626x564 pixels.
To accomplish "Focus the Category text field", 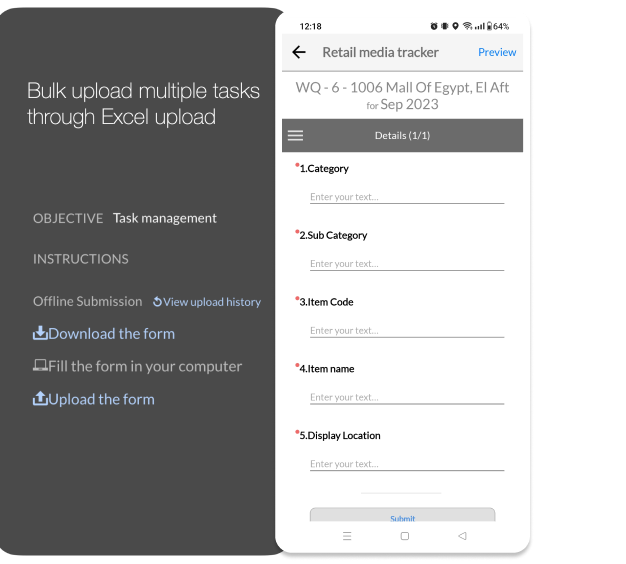I will [x=407, y=197].
